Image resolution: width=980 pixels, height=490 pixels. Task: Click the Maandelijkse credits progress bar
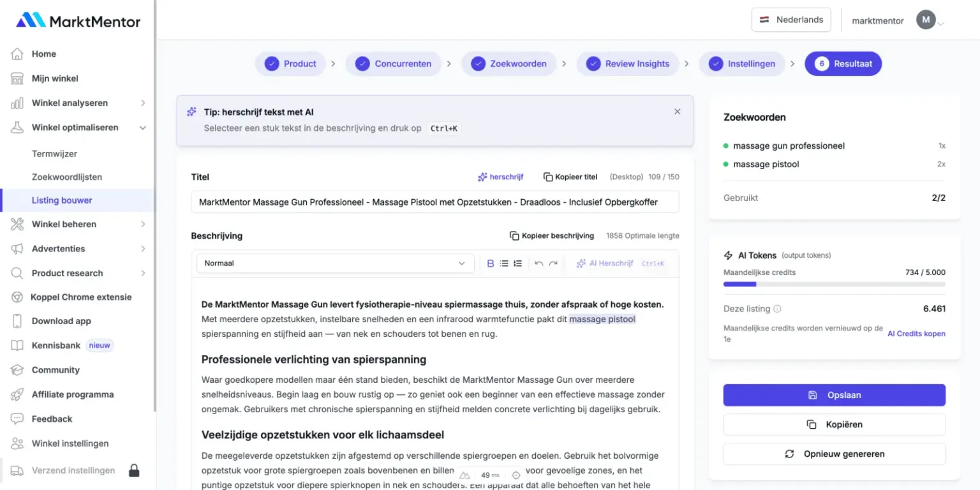point(835,284)
